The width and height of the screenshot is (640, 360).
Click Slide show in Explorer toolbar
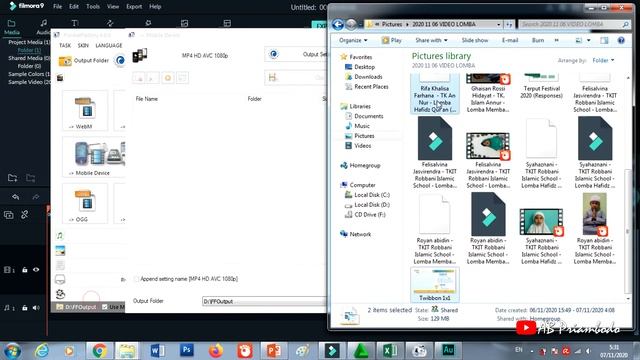(475, 40)
